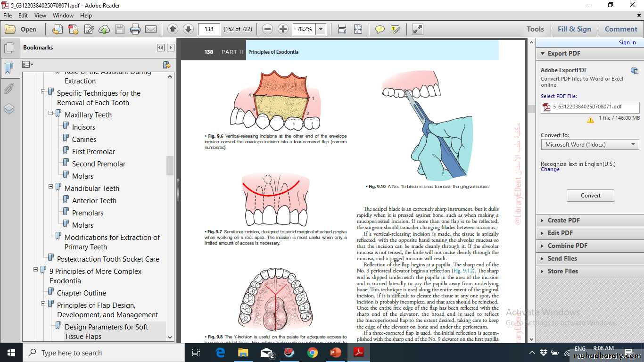Open Chrome from the Windows taskbar
The image size is (644, 362).
click(x=312, y=353)
